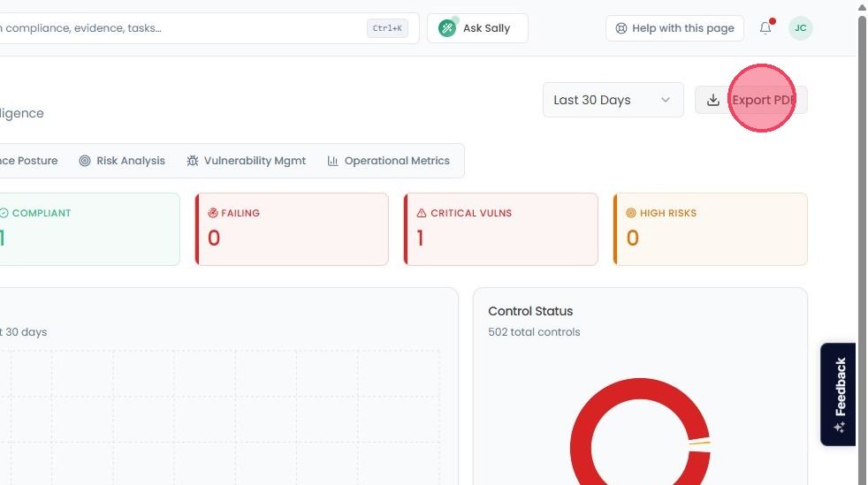
Task: Open the High Risks stat card
Action: (711, 229)
